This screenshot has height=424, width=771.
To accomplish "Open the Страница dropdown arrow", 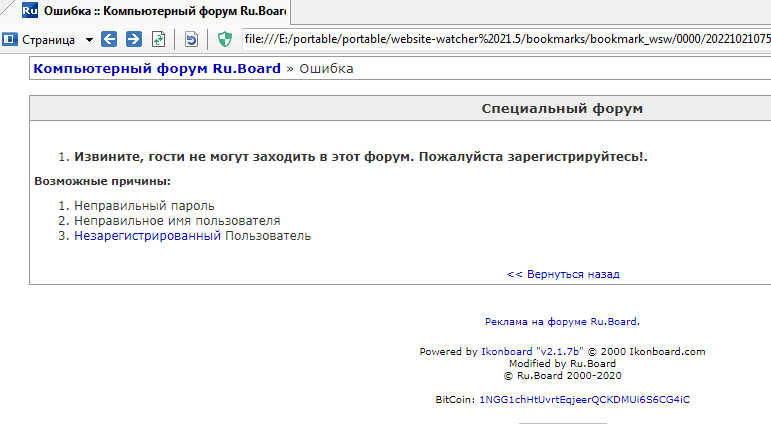I will [x=89, y=40].
